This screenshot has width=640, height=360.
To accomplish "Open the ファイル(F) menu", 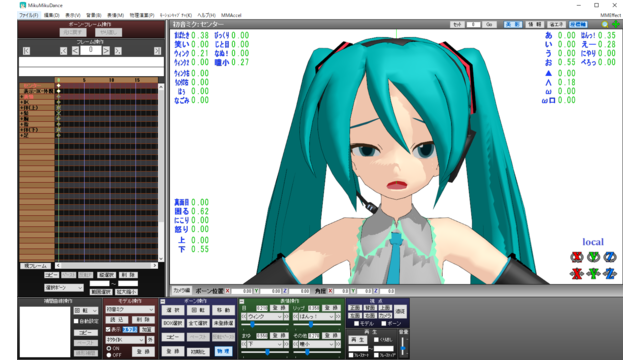I will pyautogui.click(x=29, y=15).
